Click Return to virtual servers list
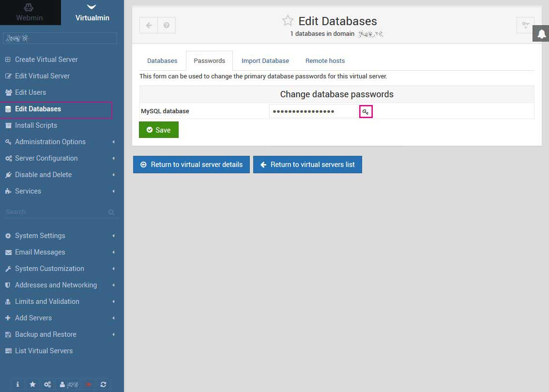 (x=307, y=165)
